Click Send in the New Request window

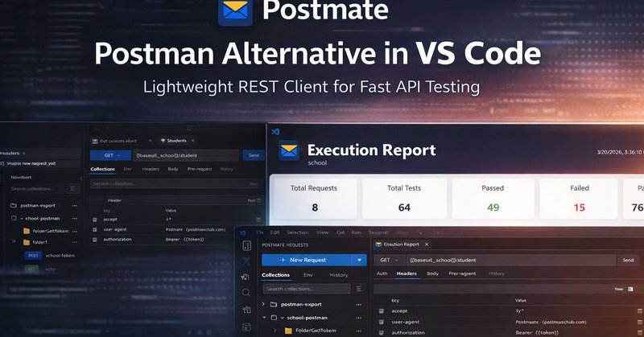point(628,260)
